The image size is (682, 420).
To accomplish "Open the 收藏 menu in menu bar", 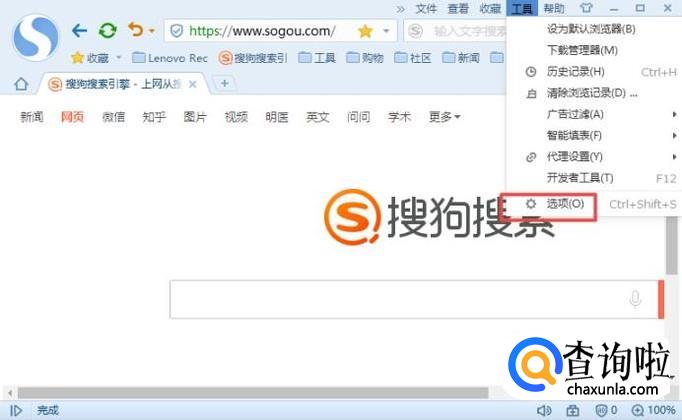I will [x=490, y=8].
